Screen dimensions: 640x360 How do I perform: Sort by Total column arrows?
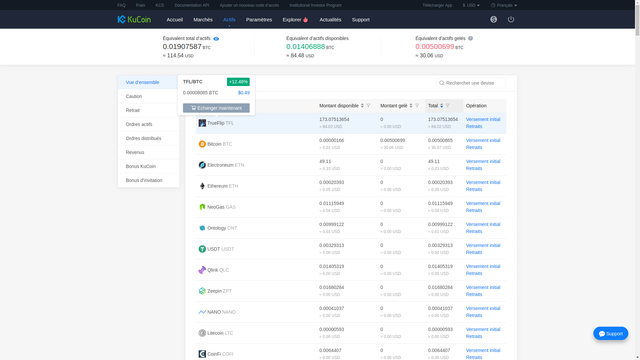point(442,106)
